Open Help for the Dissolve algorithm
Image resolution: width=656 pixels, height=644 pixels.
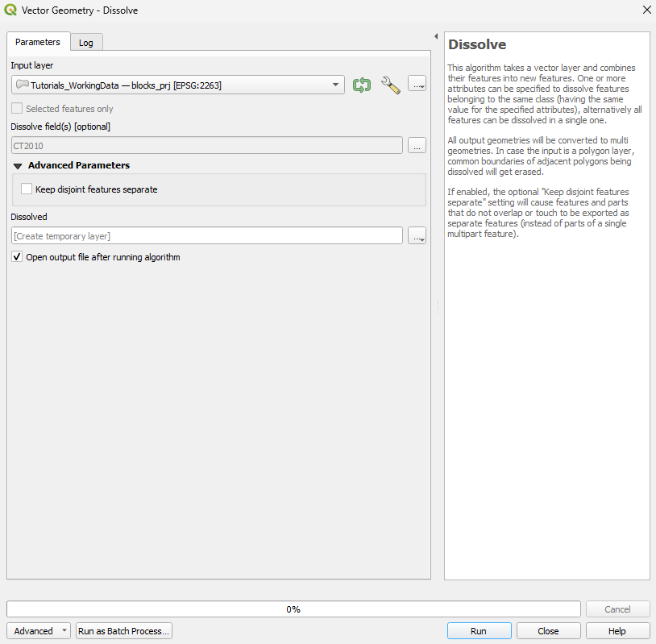[617, 630]
